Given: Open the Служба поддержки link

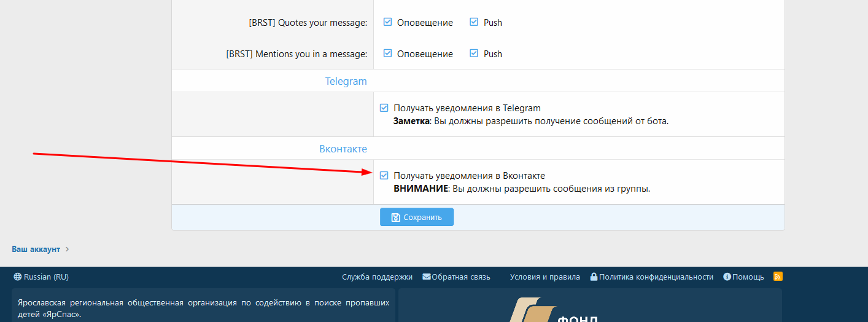Looking at the screenshot, I should [377, 277].
